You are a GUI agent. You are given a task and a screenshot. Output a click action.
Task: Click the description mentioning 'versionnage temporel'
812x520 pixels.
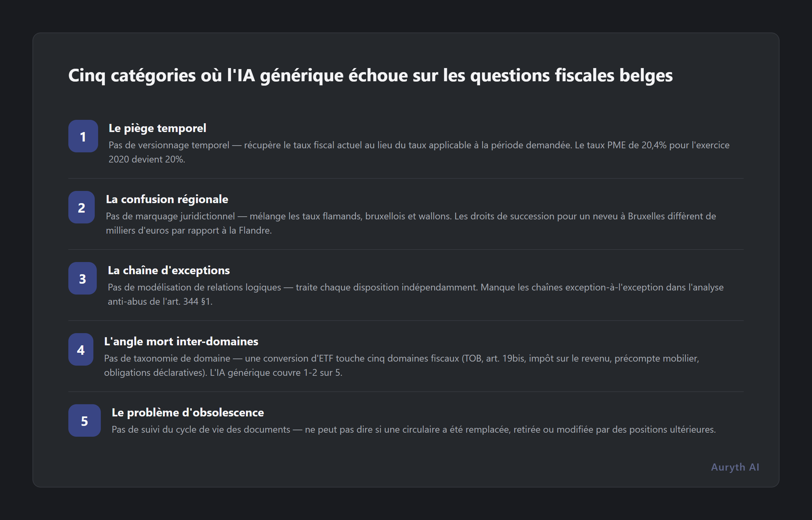click(419, 152)
